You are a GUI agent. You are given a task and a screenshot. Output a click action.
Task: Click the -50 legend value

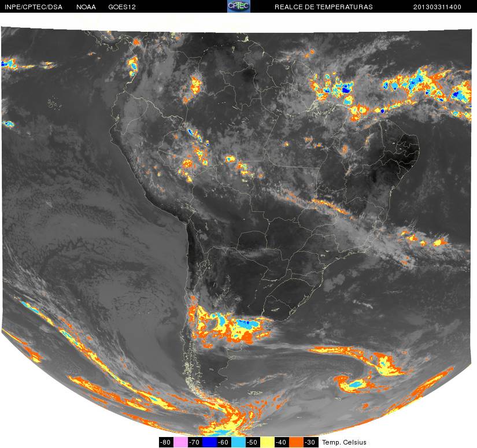point(253,442)
